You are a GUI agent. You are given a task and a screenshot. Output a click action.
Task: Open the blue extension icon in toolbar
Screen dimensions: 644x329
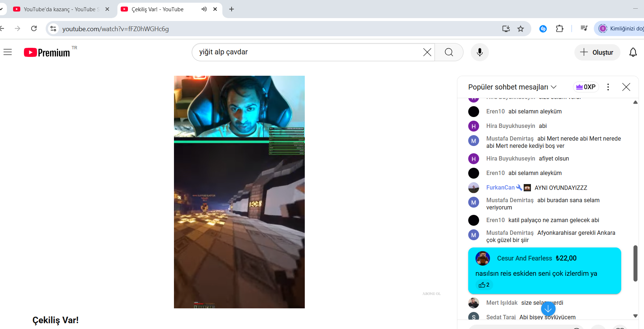point(543,29)
